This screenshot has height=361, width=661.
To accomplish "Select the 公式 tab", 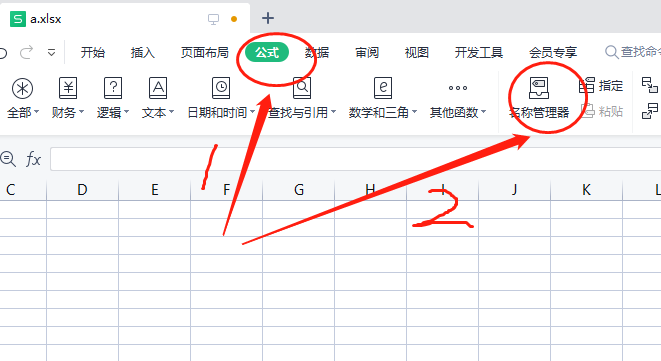I will pos(267,53).
